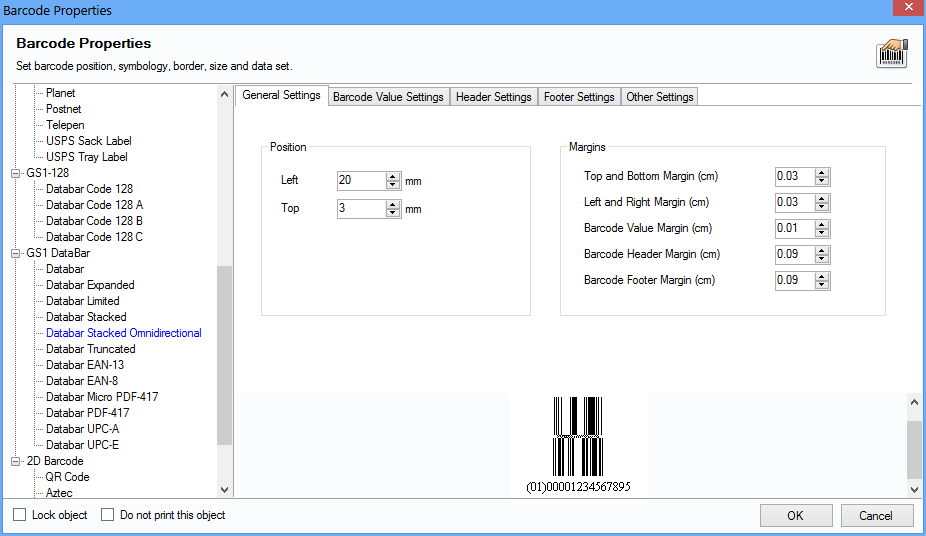This screenshot has height=536, width=926.
Task: Switch to General Settings tab
Action: [281, 95]
